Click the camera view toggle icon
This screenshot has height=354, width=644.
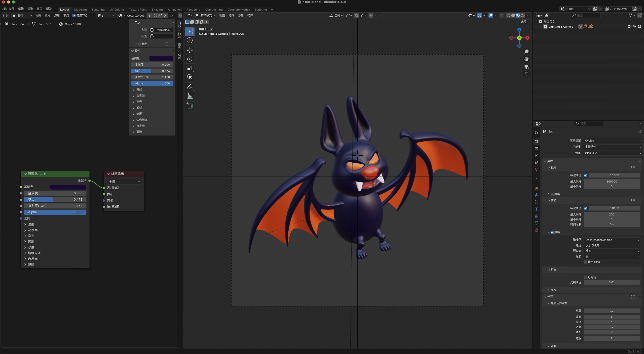point(526,67)
